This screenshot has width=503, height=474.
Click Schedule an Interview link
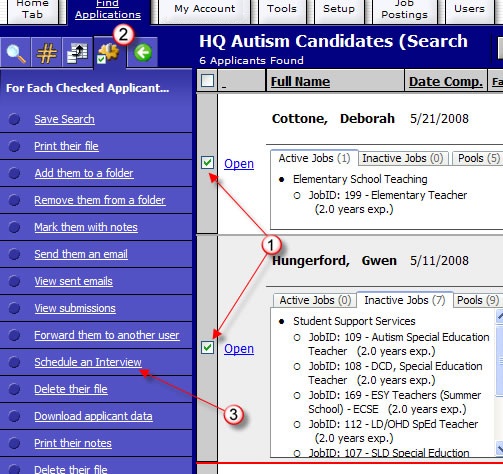pyautogui.click(x=88, y=362)
